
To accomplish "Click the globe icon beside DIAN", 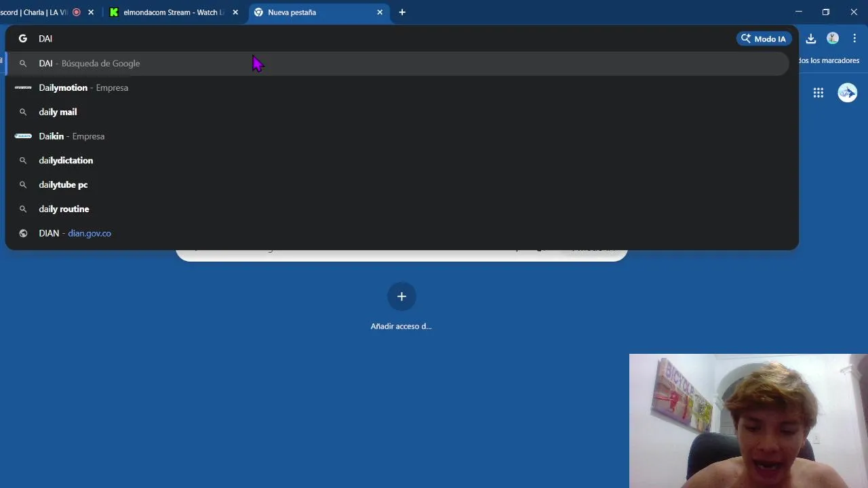I will click(23, 233).
